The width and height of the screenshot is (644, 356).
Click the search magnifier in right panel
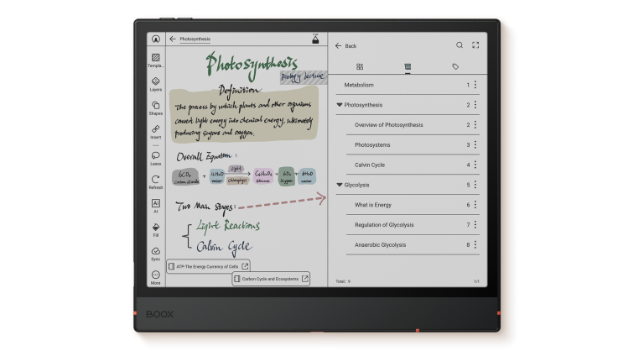coord(460,45)
